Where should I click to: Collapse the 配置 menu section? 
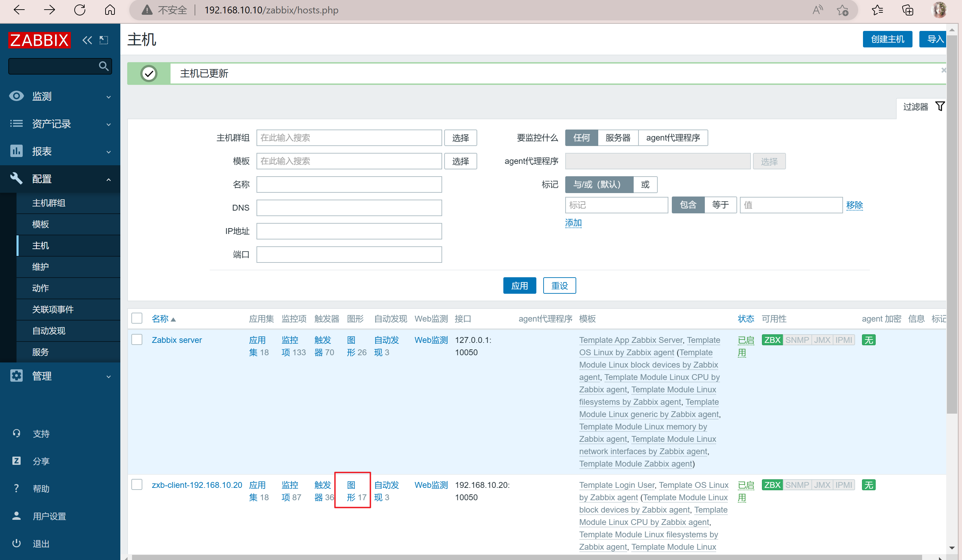[x=60, y=179]
